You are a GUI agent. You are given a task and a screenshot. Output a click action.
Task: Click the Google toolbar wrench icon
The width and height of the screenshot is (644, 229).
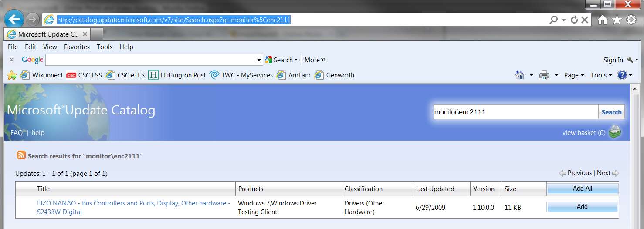(x=630, y=60)
